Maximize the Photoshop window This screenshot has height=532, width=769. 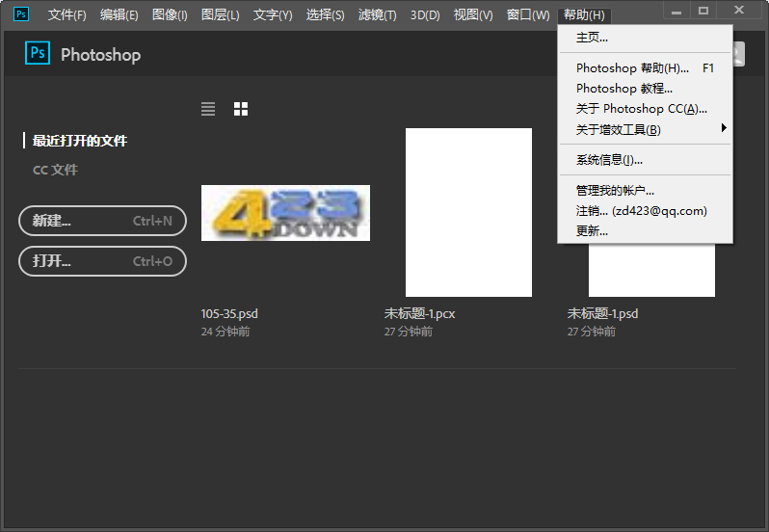point(703,11)
